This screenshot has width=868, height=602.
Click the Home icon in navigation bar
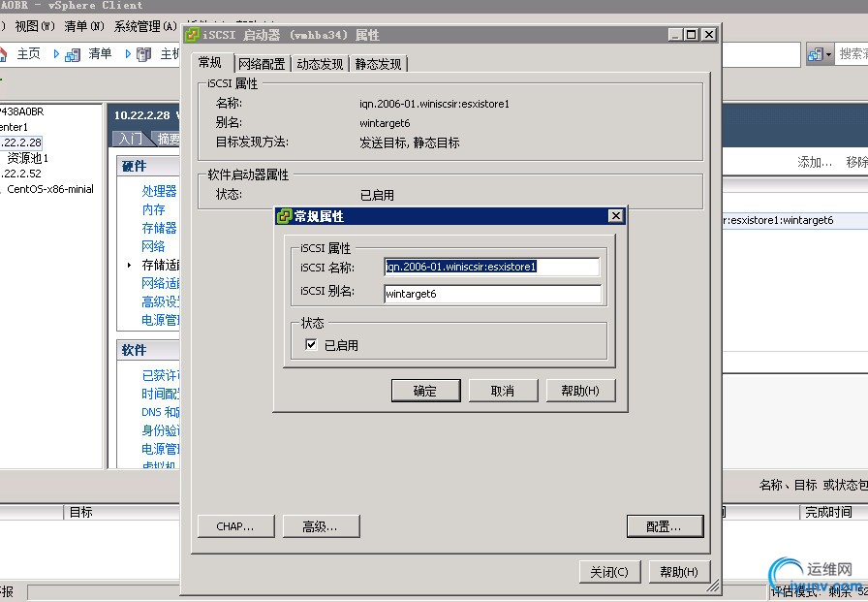pyautogui.click(x=3, y=53)
